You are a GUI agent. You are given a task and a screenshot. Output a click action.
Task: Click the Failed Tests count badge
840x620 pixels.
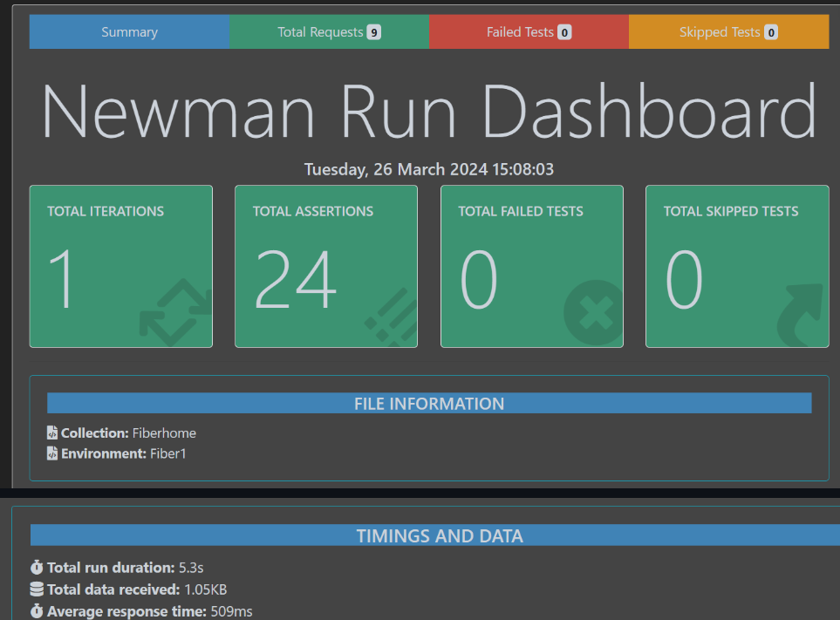coord(564,33)
